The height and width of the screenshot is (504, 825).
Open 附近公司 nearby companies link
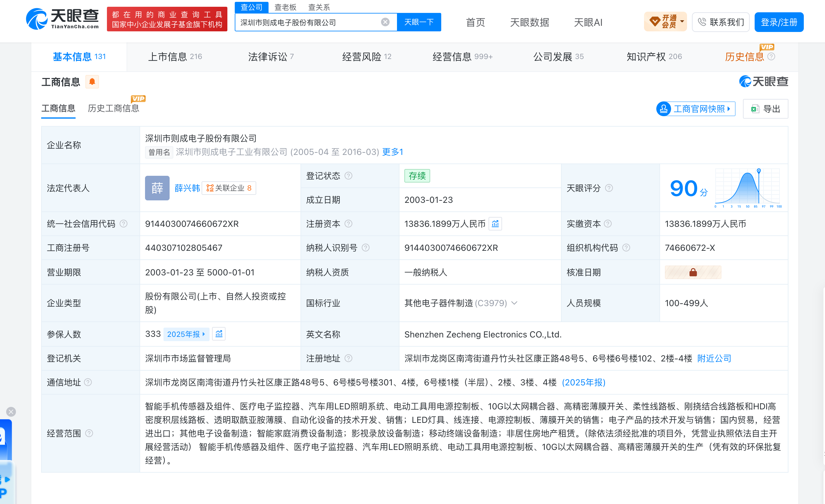[x=714, y=358]
